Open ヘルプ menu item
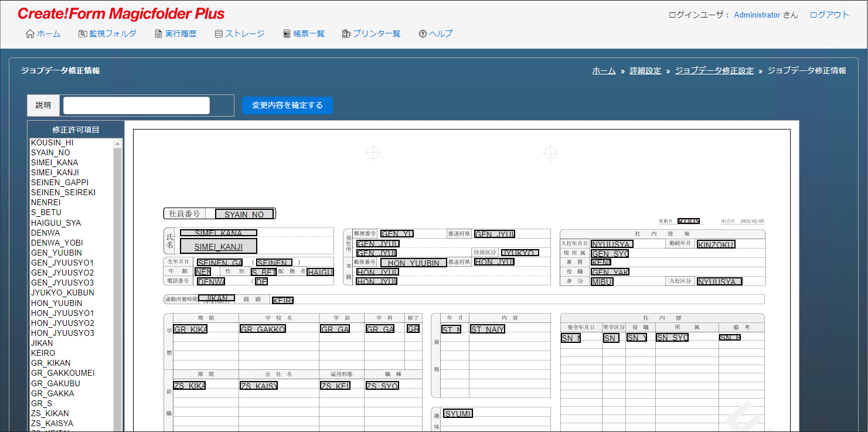This screenshot has width=868, height=432. pos(441,34)
